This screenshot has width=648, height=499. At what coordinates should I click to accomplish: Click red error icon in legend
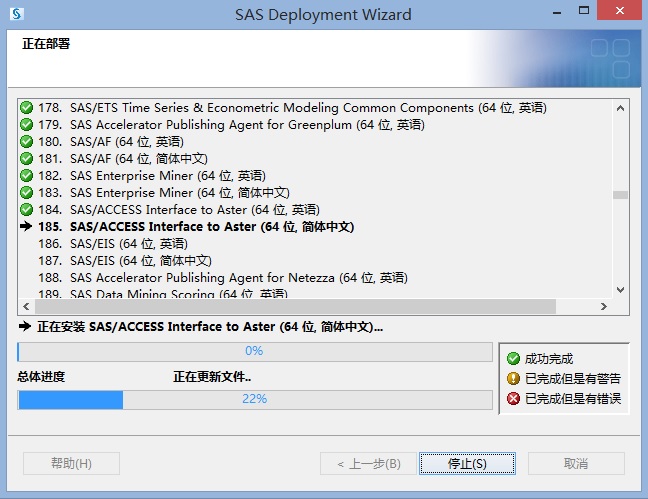point(513,399)
